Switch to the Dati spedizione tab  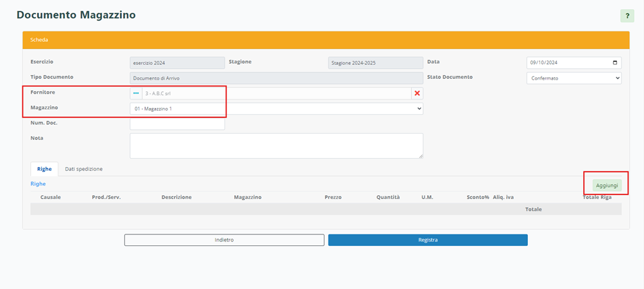[x=83, y=169]
